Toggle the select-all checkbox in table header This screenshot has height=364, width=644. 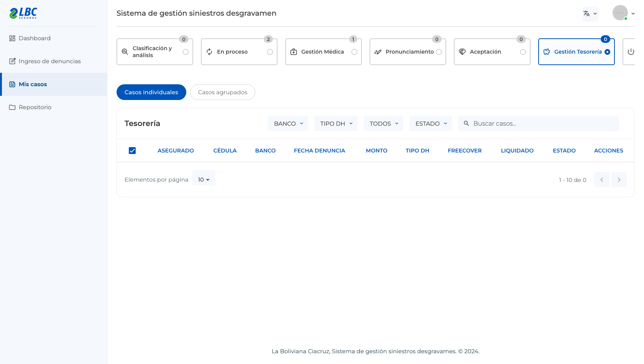pos(132,151)
